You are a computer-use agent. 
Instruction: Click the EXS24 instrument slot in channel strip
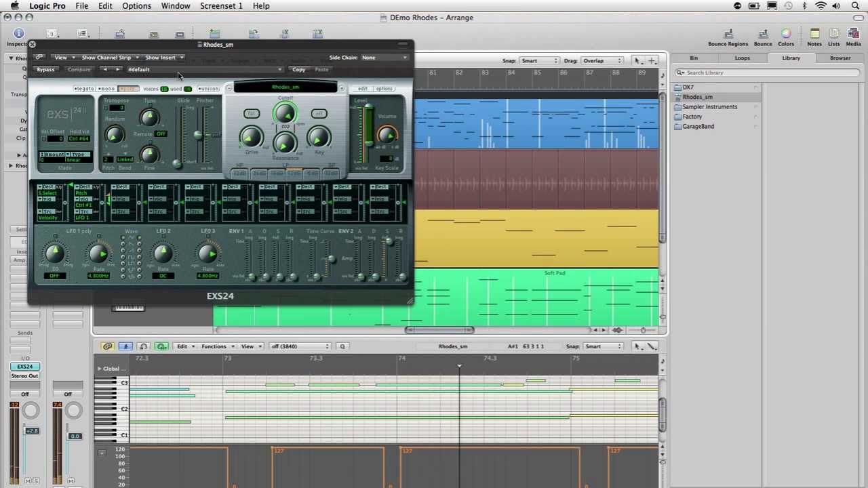[24, 367]
